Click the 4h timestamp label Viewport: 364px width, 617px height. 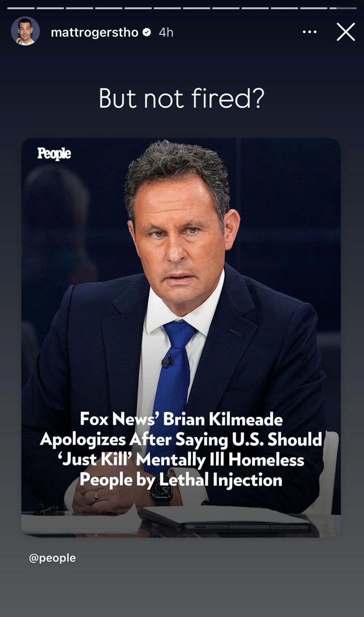pos(166,32)
